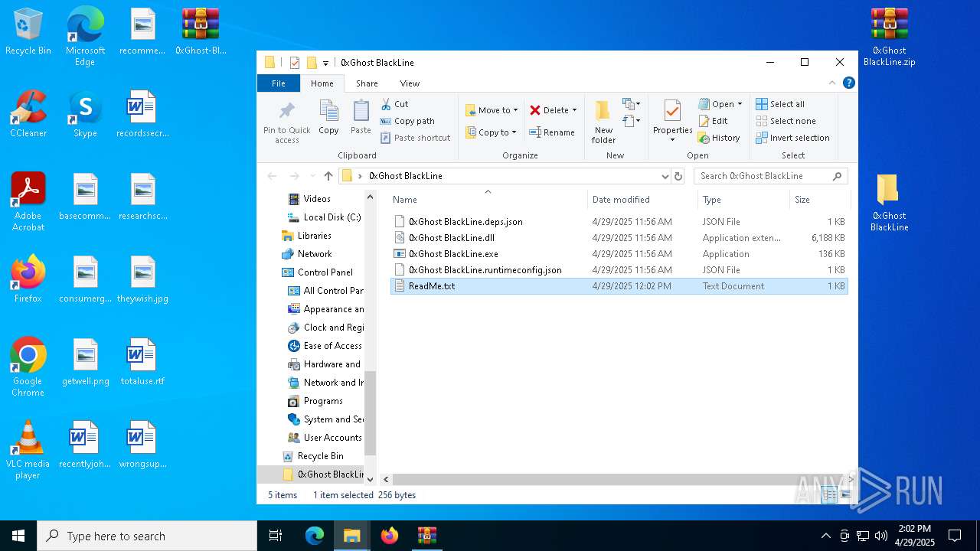
Task: Sort files by Name column header
Action: (x=487, y=200)
